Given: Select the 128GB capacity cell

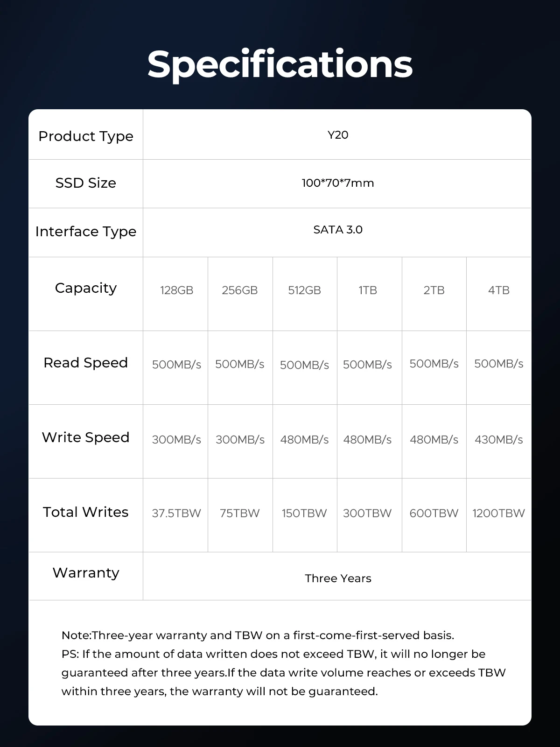Looking at the screenshot, I should [176, 290].
